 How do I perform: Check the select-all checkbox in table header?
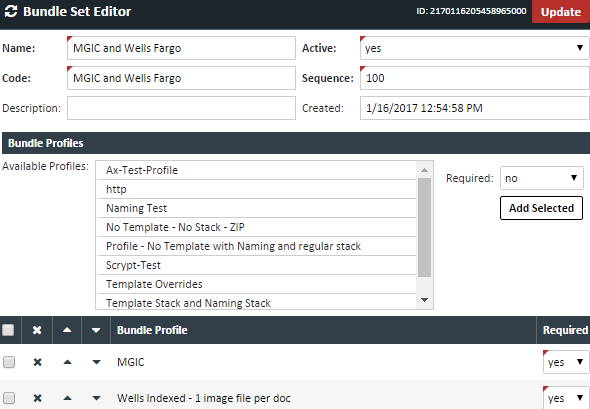tap(8, 330)
